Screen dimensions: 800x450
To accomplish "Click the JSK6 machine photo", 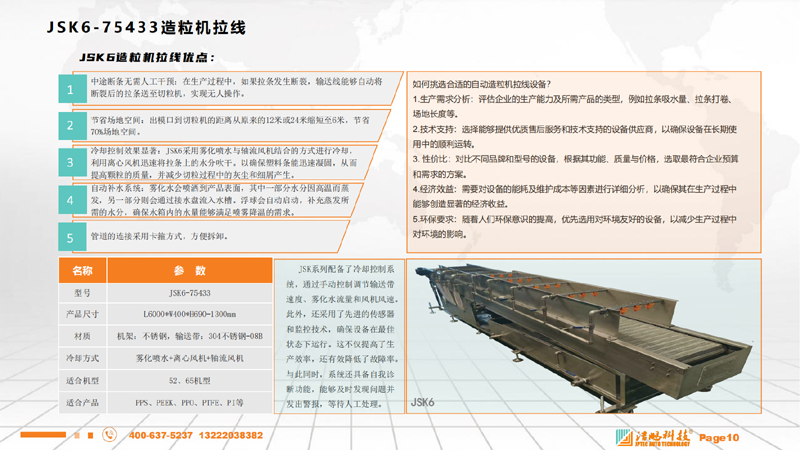I will click(x=583, y=336).
